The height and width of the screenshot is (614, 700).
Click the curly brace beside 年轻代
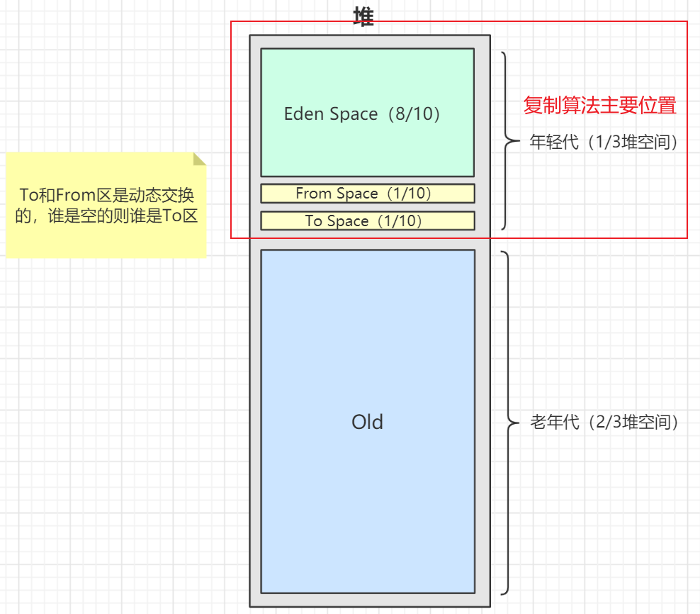coord(510,141)
